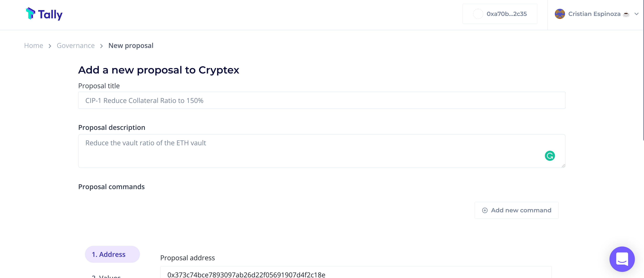Click Add new command button
Screen dimensions: 644x278
point(516,210)
